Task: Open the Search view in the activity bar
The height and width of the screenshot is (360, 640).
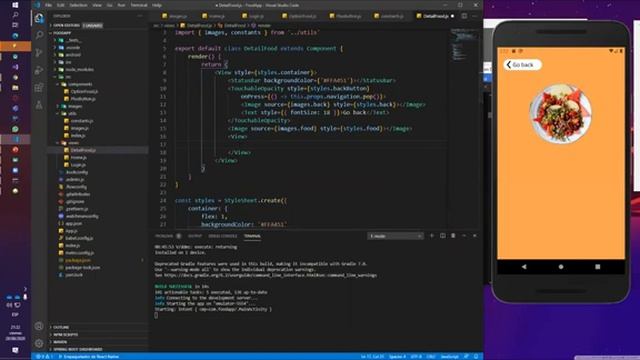Action: click(x=39, y=35)
